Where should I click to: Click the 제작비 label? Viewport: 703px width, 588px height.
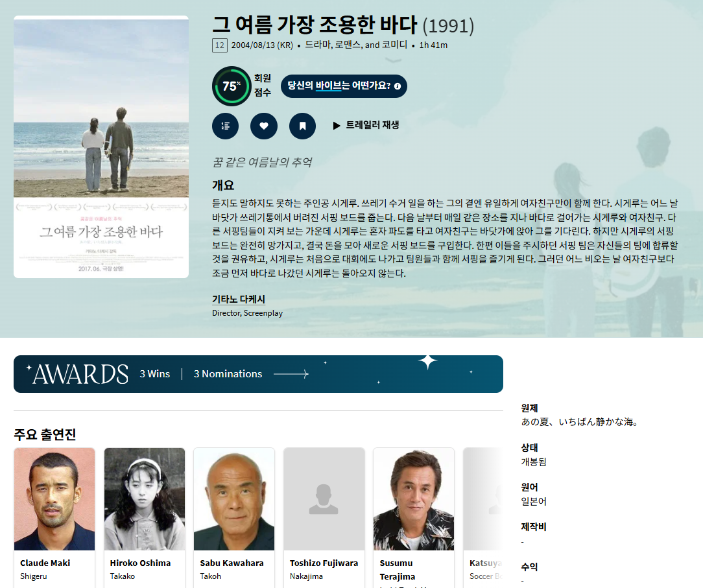(534, 526)
